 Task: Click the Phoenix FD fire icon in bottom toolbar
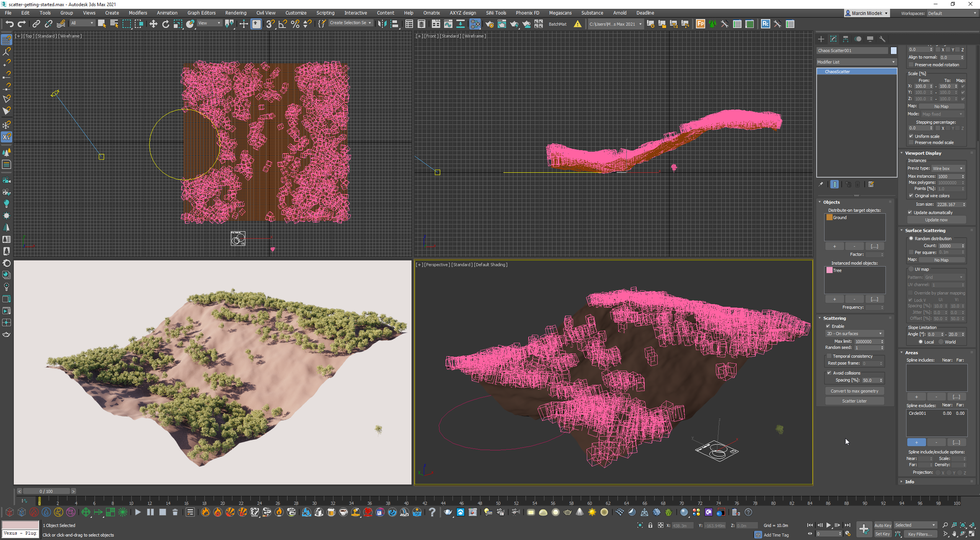pos(206,512)
